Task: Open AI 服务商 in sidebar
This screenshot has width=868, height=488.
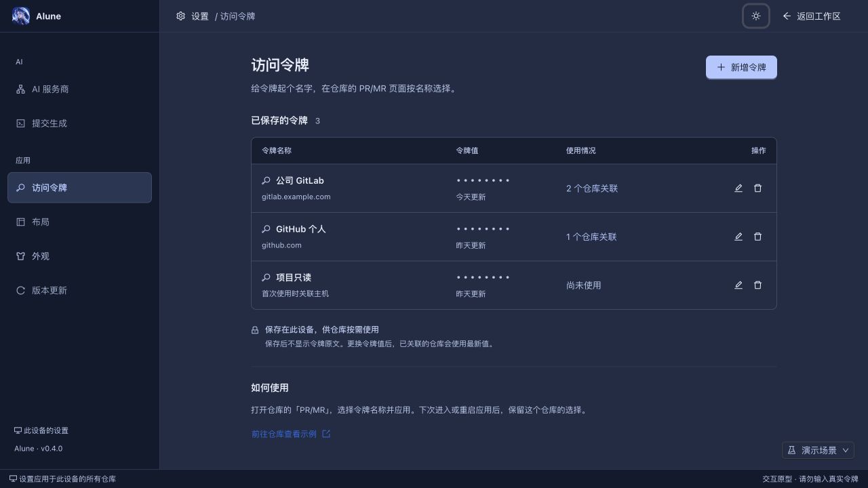Action: [x=79, y=89]
